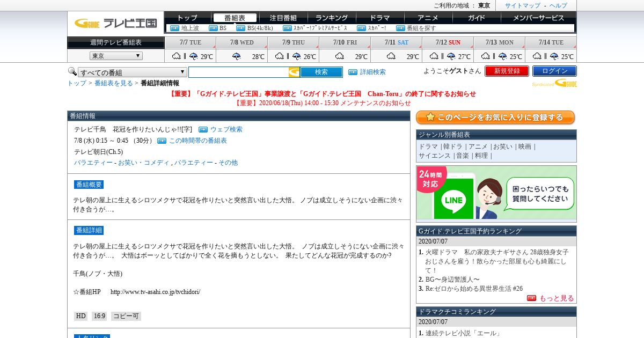Open 音楽 genre listing
This screenshot has width=644, height=338.
[463, 156]
